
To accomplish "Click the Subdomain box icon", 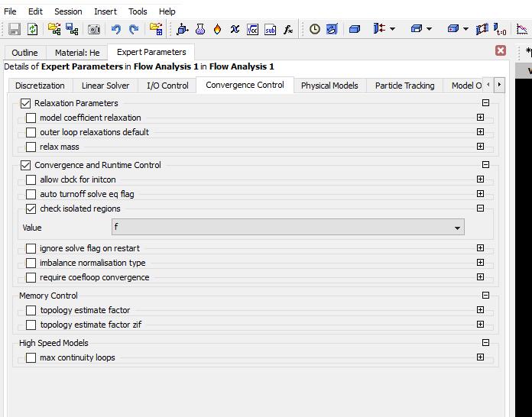I will pyautogui.click(x=416, y=29).
